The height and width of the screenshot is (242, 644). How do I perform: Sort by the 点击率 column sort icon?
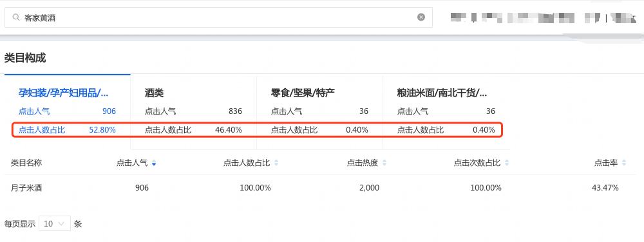tap(624, 163)
